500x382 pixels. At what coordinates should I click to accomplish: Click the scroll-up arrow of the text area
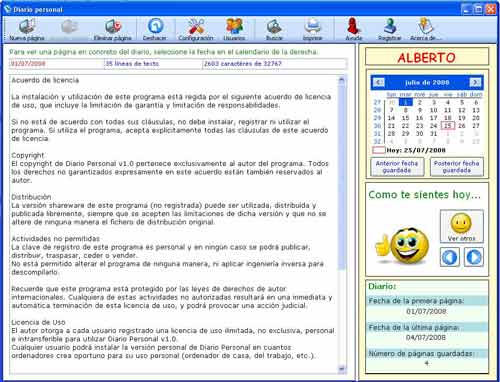(341, 79)
